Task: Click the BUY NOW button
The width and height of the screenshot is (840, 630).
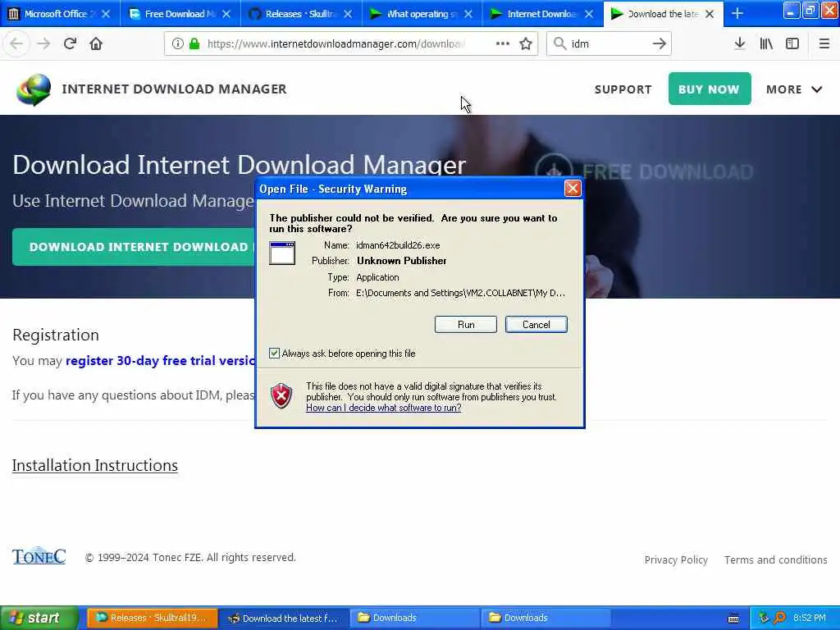Action: click(710, 89)
